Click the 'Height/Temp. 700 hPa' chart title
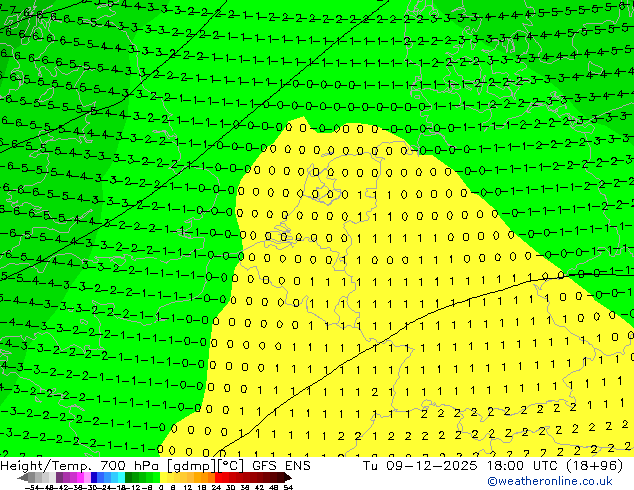 (80, 466)
